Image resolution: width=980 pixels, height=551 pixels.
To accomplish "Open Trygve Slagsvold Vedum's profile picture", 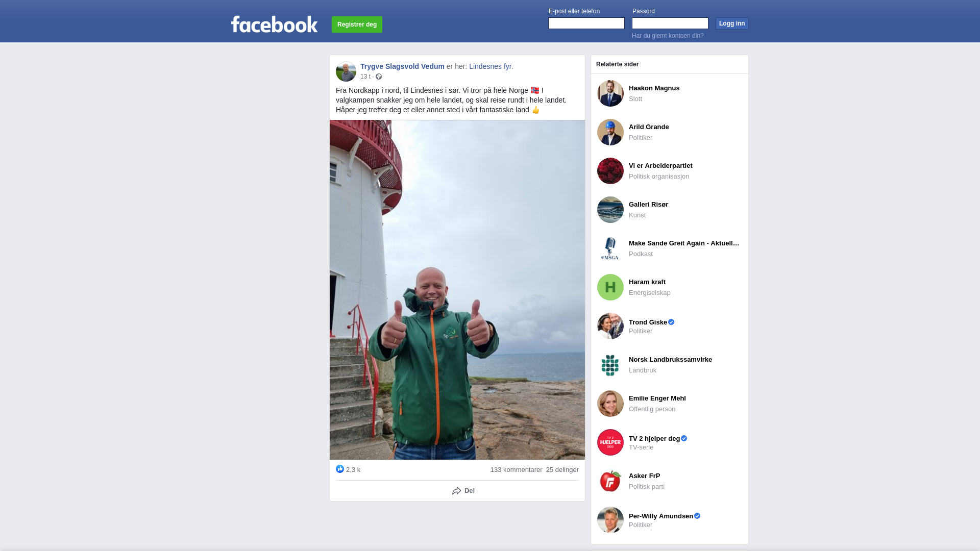I will [346, 71].
